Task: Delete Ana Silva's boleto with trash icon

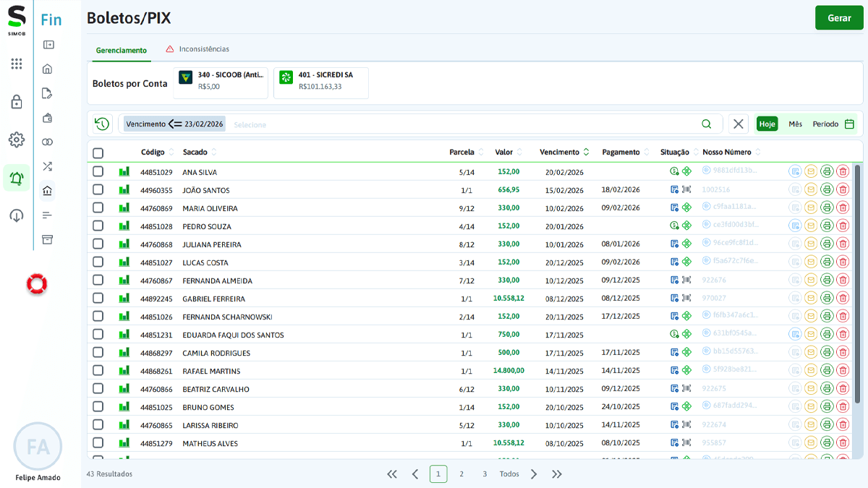Action: pos(843,171)
